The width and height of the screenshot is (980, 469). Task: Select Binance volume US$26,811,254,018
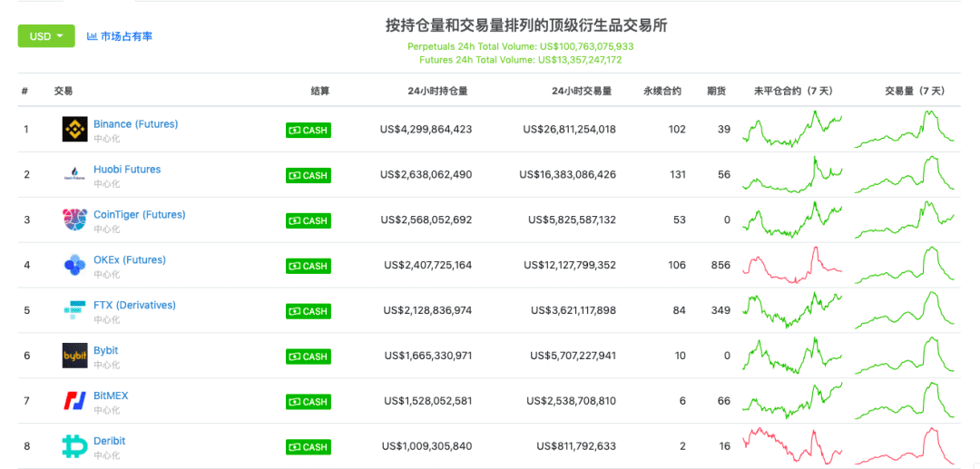[x=569, y=130]
